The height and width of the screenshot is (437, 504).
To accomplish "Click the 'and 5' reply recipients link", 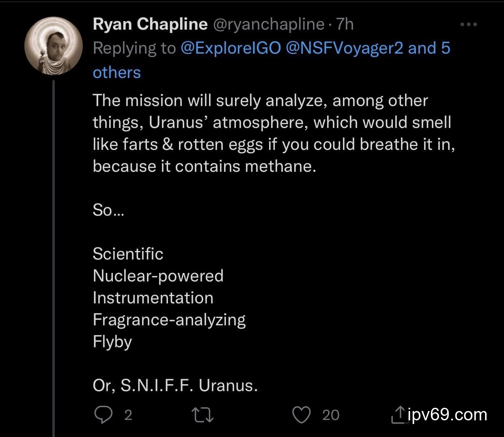I will 429,48.
